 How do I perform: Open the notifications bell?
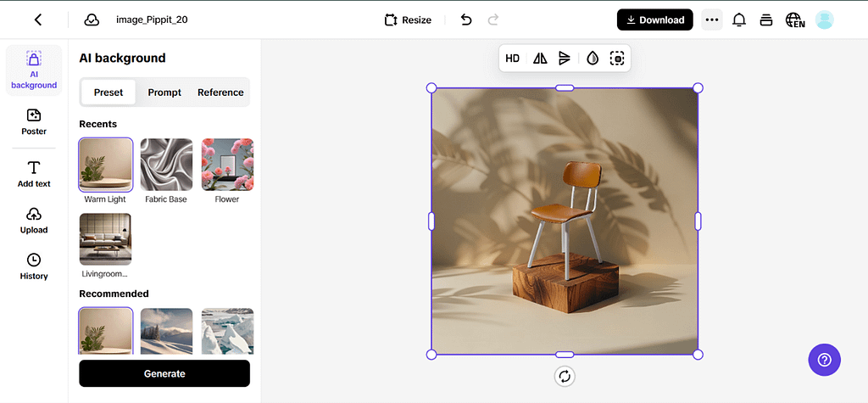[x=739, y=20]
